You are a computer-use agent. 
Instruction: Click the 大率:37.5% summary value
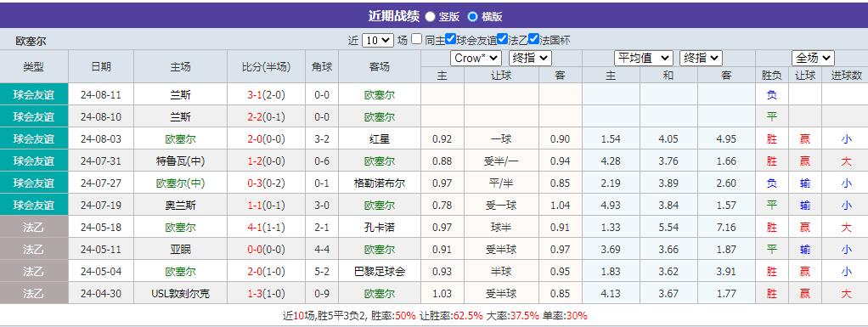512,316
